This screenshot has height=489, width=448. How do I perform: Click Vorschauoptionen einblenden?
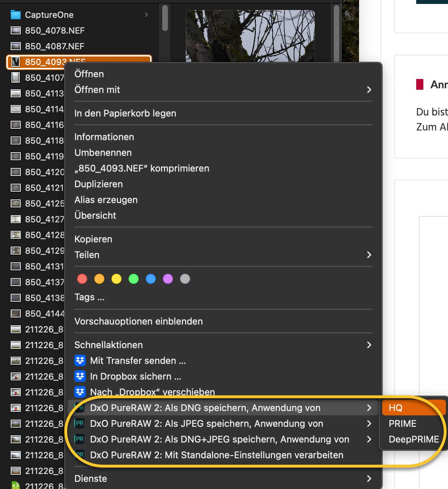(x=139, y=321)
